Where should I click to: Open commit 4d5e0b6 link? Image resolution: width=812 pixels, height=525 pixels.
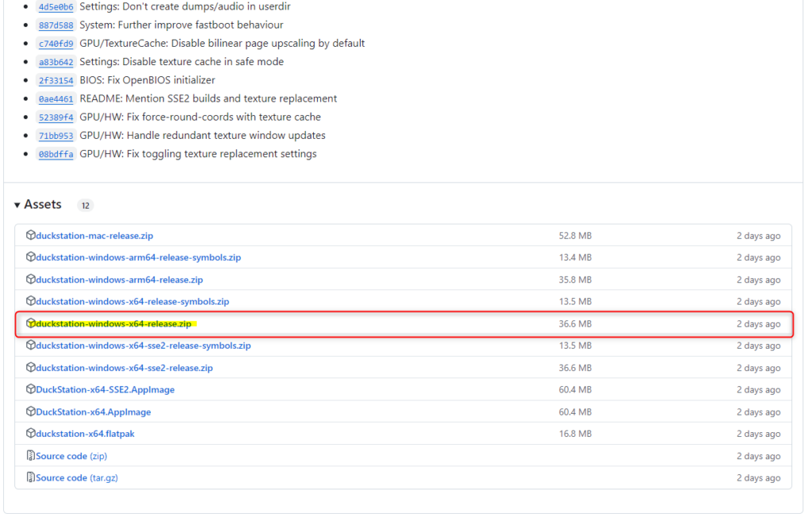[56, 6]
